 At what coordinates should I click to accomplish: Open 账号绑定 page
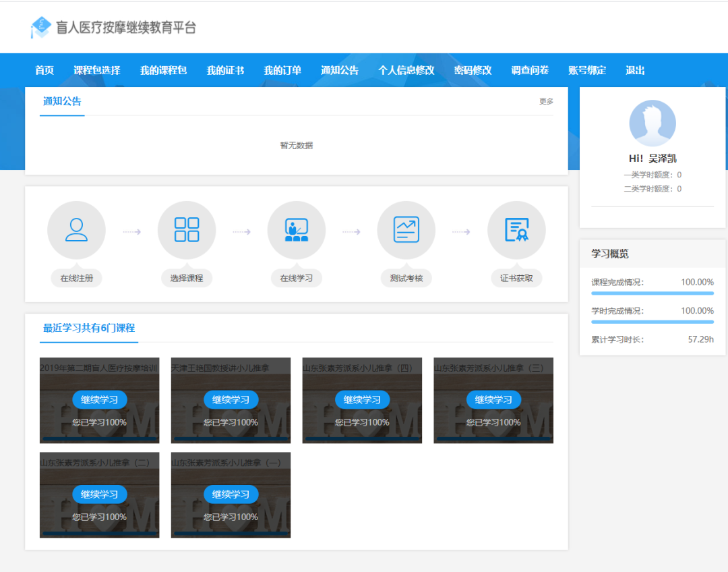tap(587, 70)
